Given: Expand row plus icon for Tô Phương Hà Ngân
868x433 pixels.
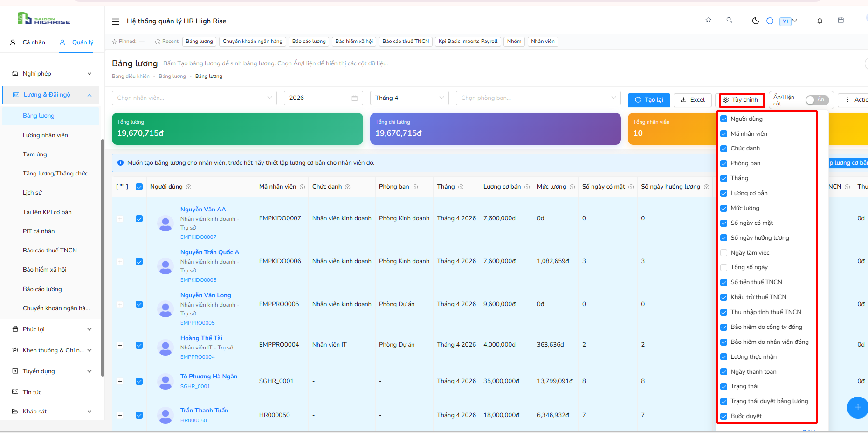Looking at the screenshot, I should tap(120, 381).
